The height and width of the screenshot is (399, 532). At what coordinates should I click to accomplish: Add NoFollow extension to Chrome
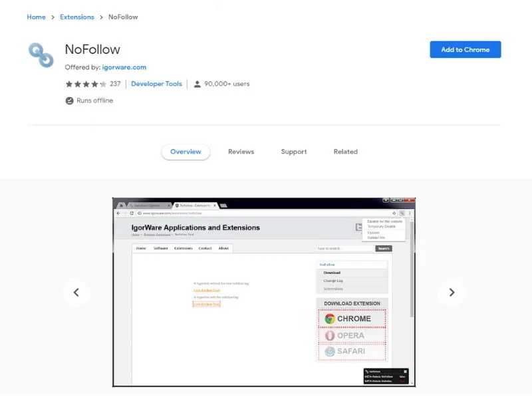coord(465,49)
